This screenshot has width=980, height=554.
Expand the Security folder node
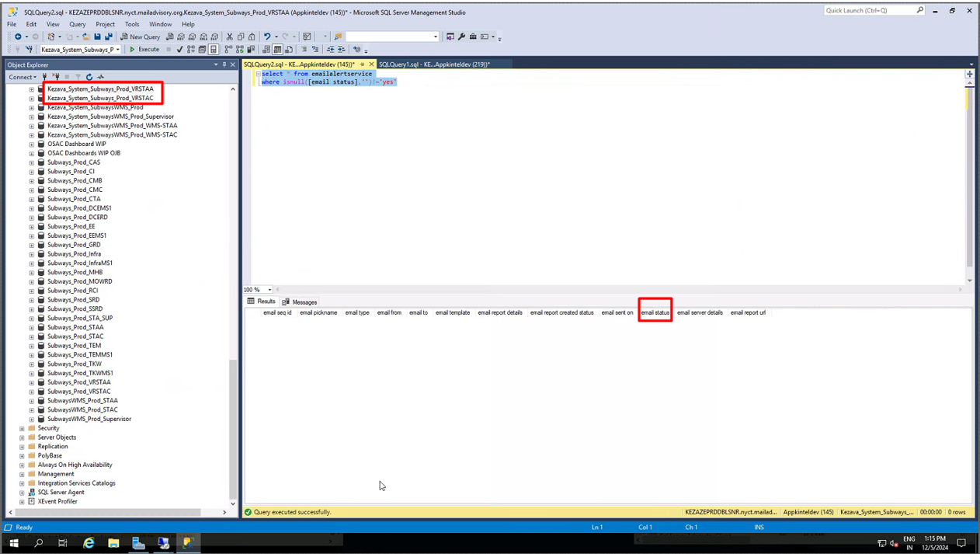22,428
